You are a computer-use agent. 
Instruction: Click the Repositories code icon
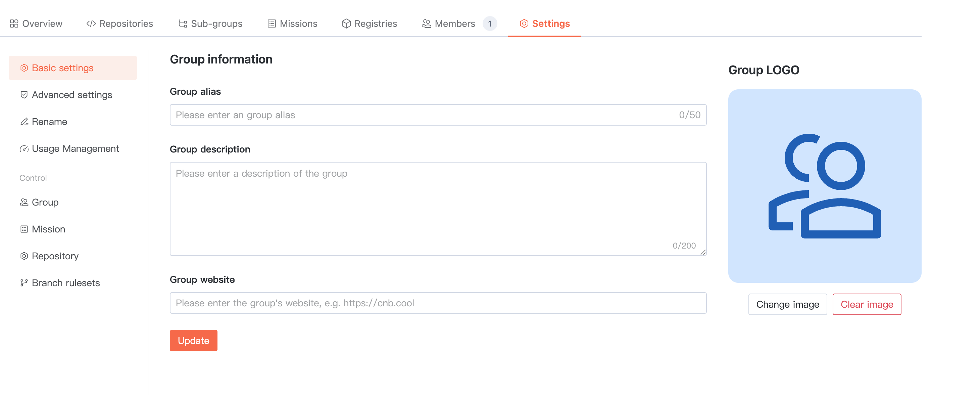(91, 24)
